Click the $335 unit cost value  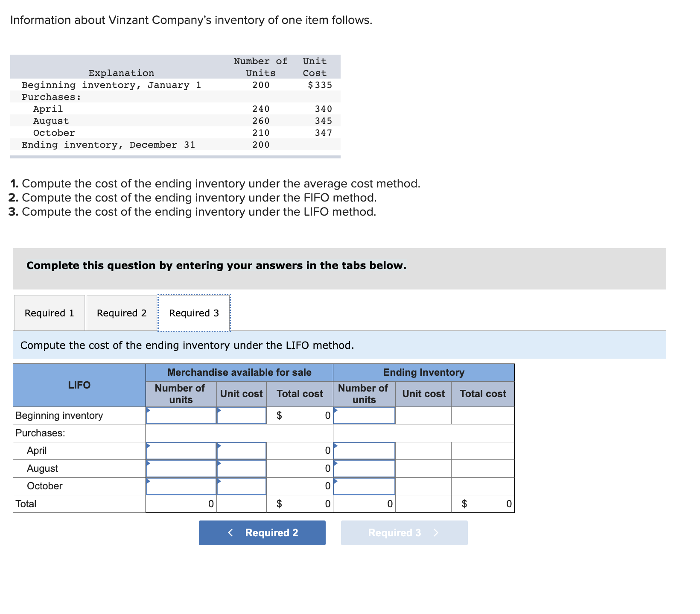click(x=320, y=85)
